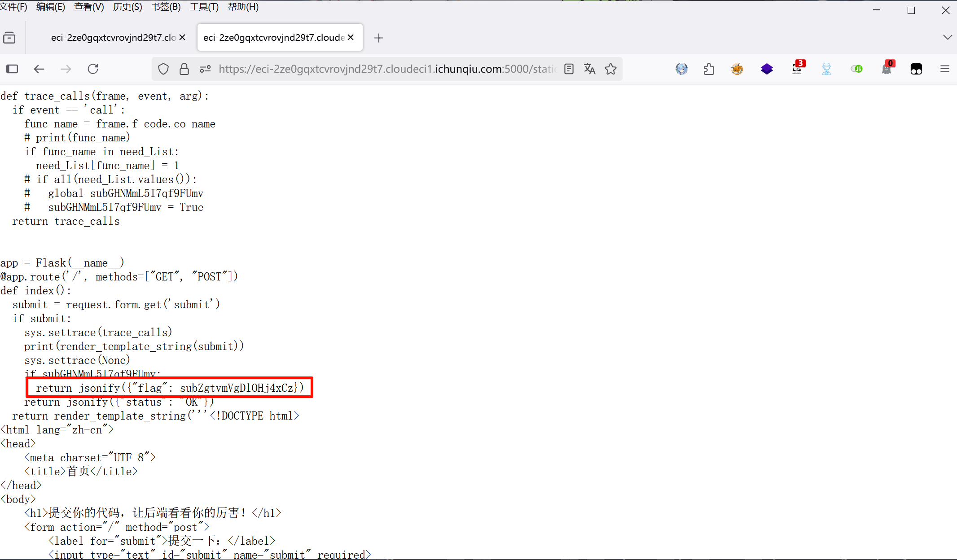Toggle the Firefox sidebar panel

[12, 69]
